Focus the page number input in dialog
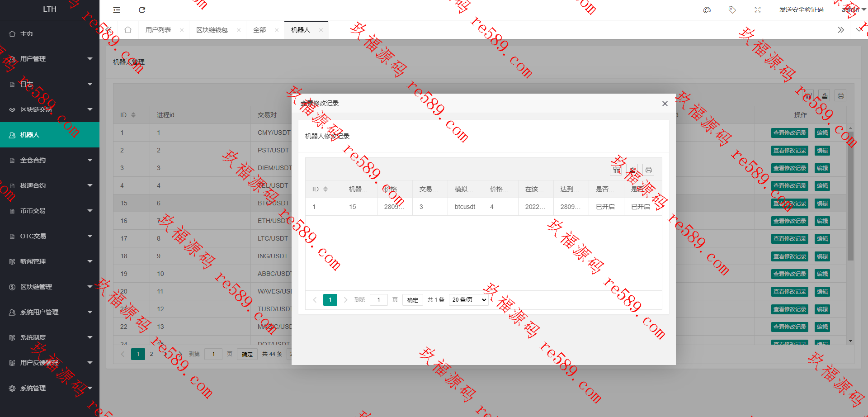 (379, 300)
